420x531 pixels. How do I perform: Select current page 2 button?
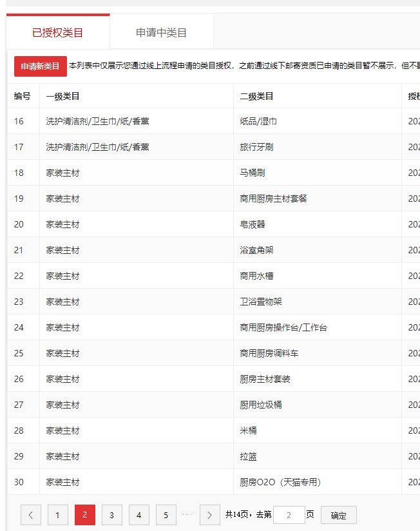[x=85, y=515]
